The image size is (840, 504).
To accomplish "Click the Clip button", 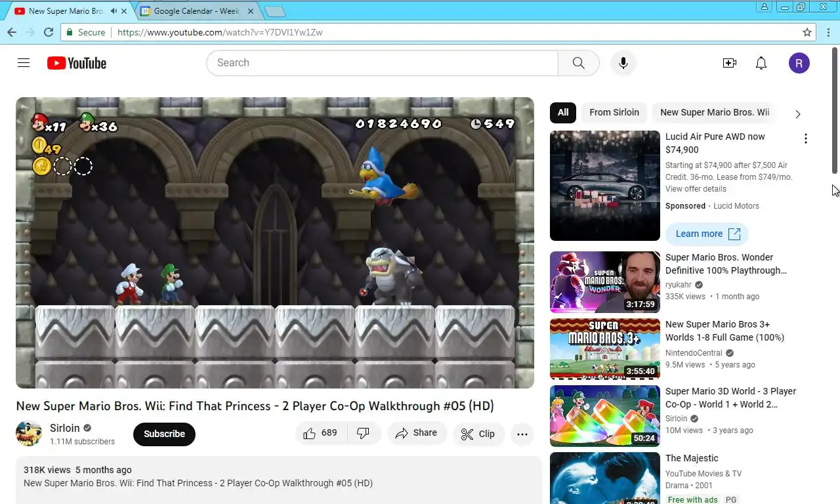I will click(x=478, y=434).
